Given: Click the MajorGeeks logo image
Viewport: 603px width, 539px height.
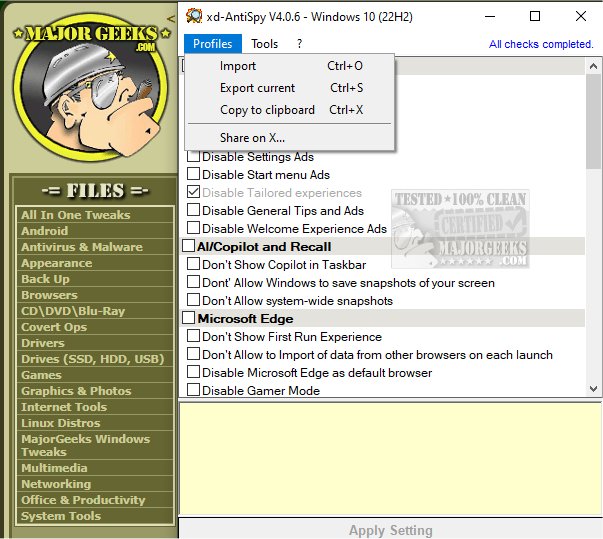Looking at the screenshot, I should click(91, 87).
